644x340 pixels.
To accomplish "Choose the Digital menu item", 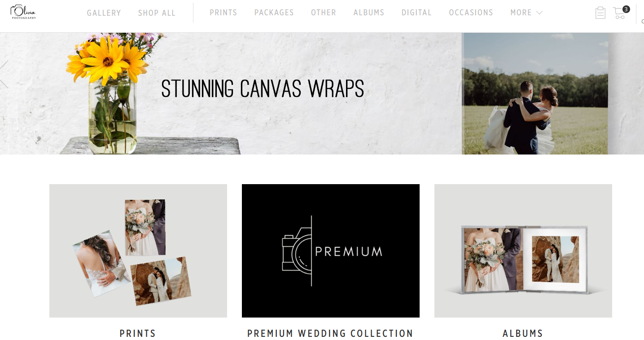I will [x=416, y=13].
